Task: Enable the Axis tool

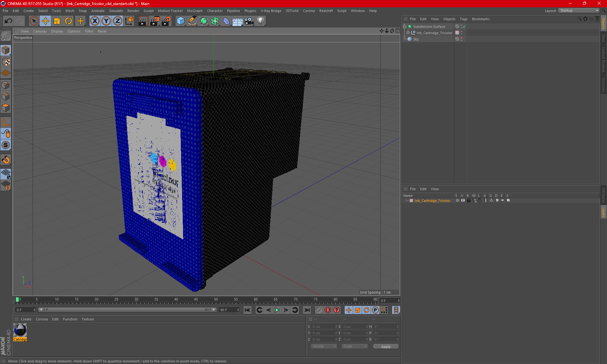Action: tap(6, 122)
